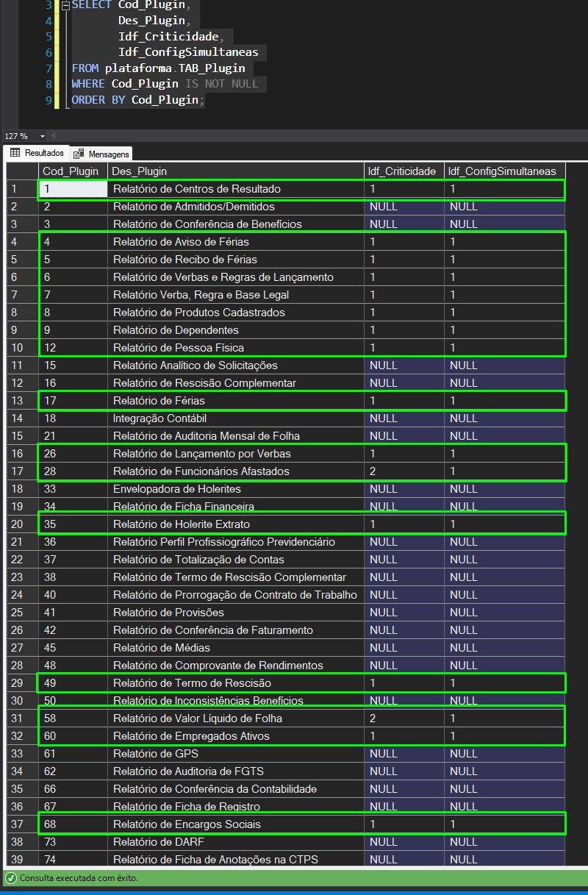Click the Idf_ConfigSimultaneas column header

tap(504, 171)
